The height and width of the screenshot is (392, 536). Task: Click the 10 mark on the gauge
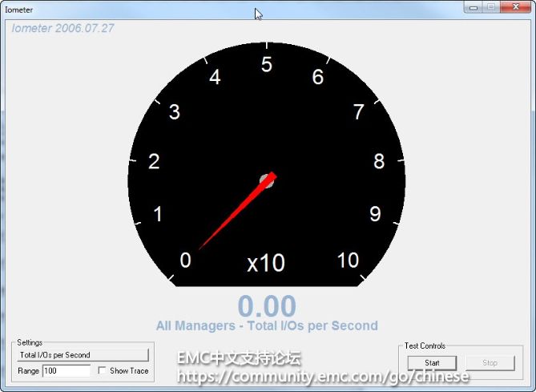pyautogui.click(x=348, y=261)
